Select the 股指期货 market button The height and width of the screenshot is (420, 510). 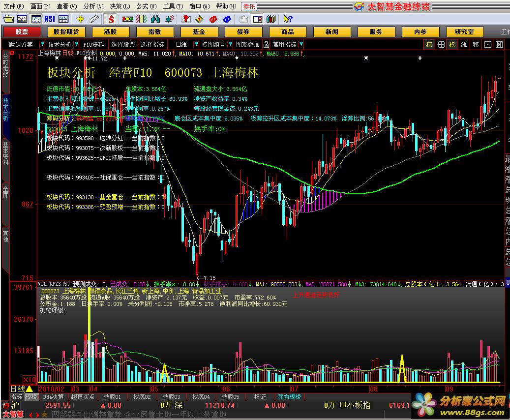point(66,32)
